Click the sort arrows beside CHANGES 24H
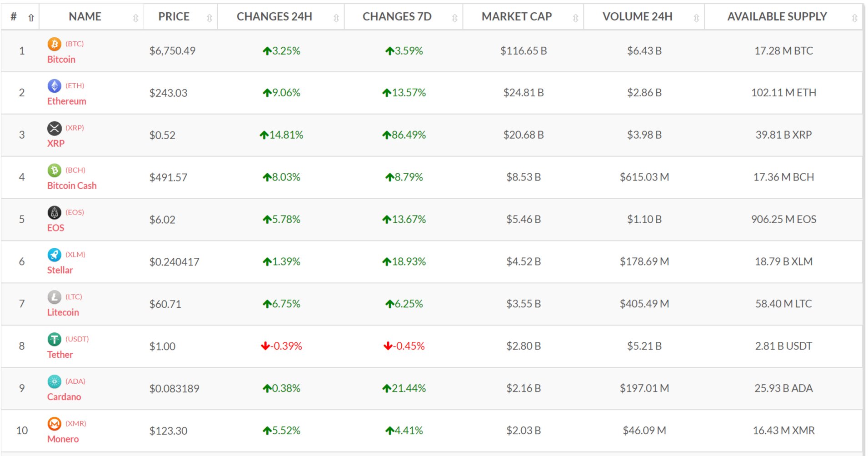The height and width of the screenshot is (456, 868). (336, 18)
